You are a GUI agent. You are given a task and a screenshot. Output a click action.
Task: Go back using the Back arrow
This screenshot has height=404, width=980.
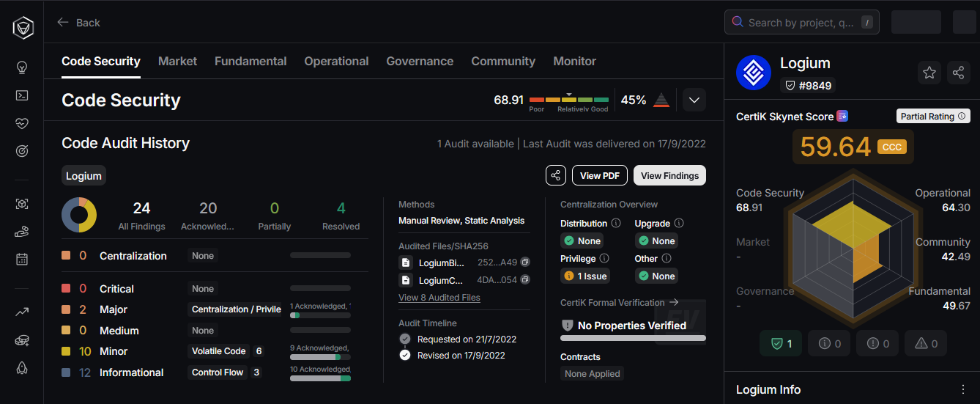pos(78,23)
